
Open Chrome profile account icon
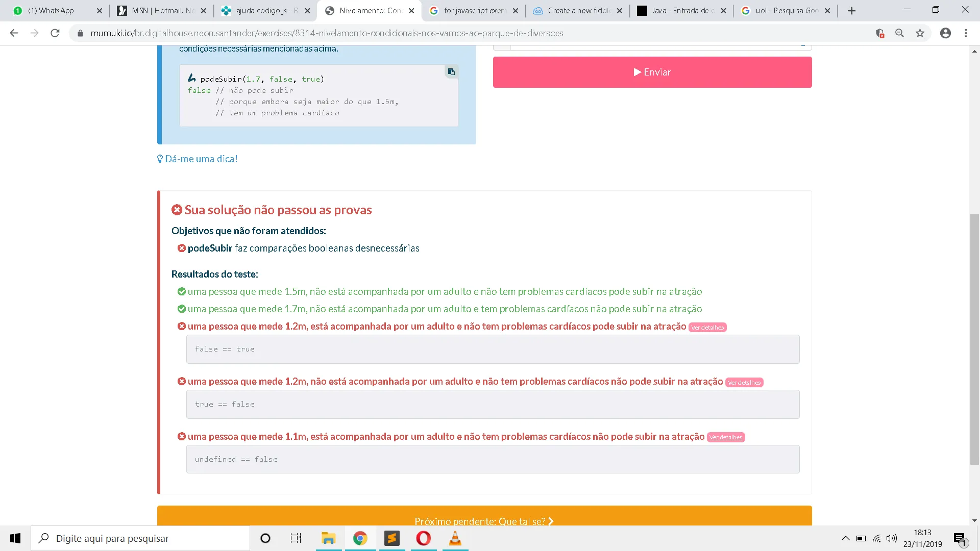[x=945, y=33]
